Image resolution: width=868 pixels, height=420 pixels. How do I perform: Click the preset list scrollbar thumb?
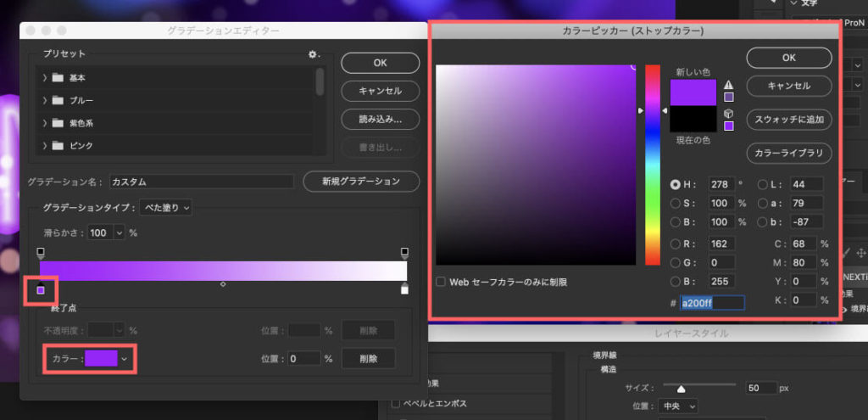[x=320, y=81]
